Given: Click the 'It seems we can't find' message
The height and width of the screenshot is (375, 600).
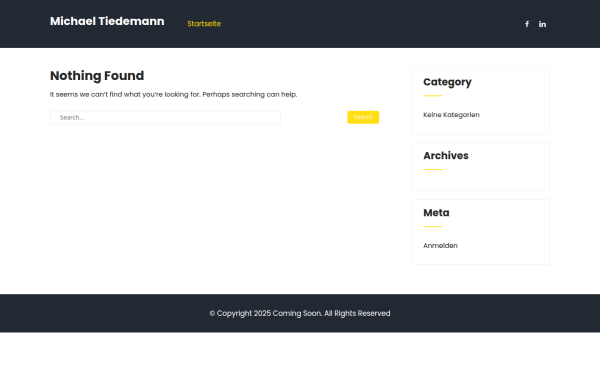Looking at the screenshot, I should (173, 95).
